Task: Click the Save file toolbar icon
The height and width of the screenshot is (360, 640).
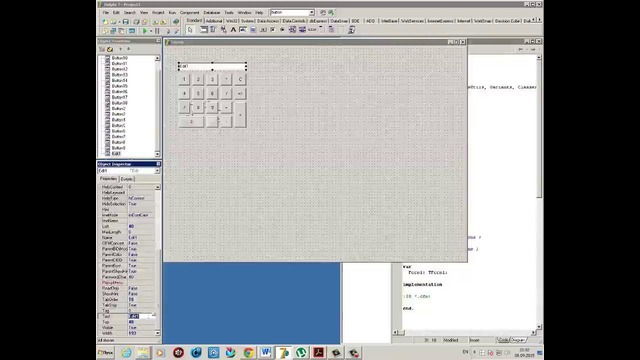Action: point(126,22)
